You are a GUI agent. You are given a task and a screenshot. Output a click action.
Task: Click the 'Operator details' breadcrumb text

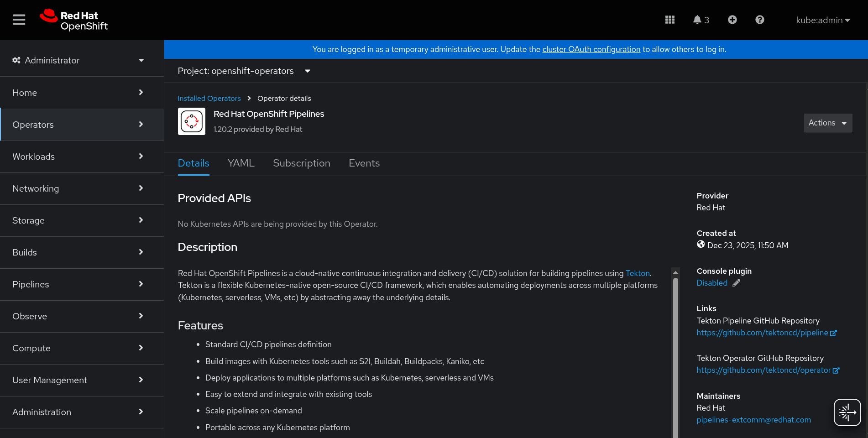(284, 99)
